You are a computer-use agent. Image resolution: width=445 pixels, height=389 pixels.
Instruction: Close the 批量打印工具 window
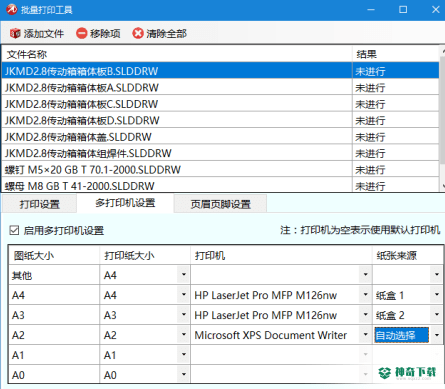pos(435,10)
